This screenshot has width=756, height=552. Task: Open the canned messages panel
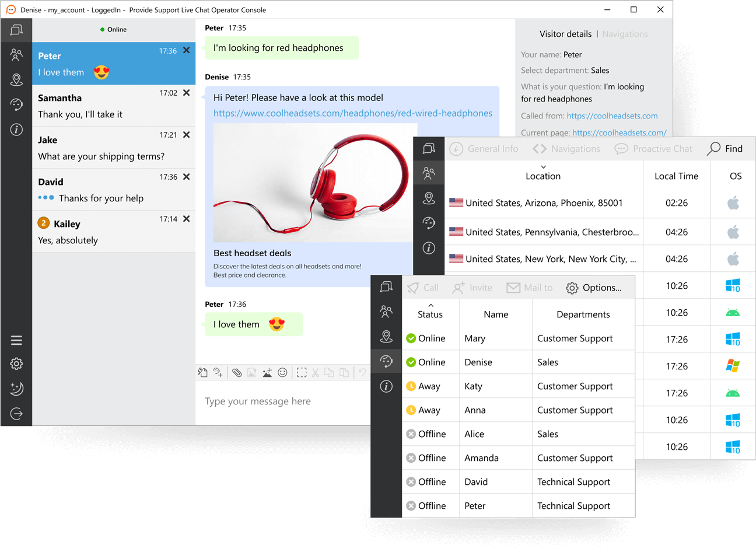[202, 372]
